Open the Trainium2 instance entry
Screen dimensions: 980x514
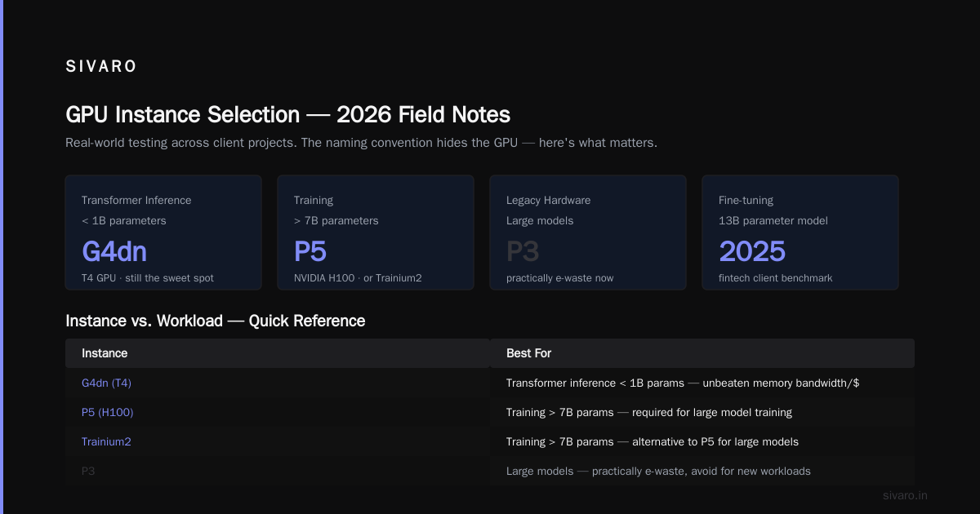pos(106,441)
